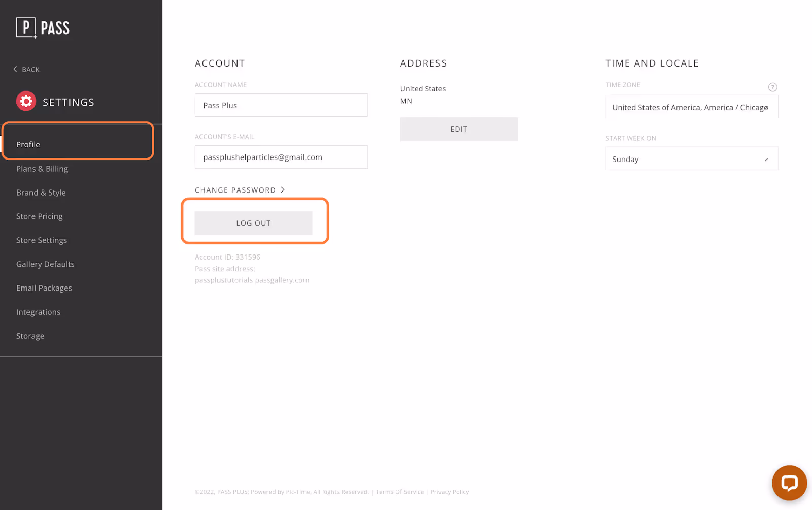Open Store Pricing settings
Screen dimensions: 812x510
point(40,216)
